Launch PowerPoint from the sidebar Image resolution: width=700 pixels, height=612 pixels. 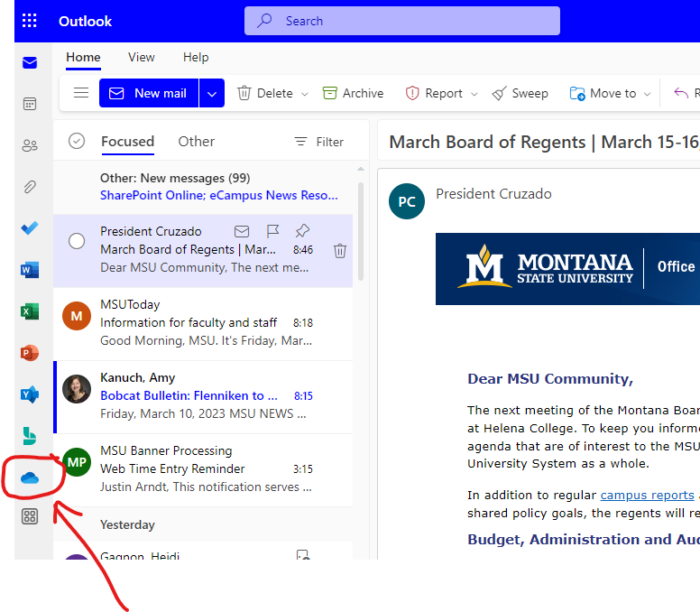click(x=30, y=353)
